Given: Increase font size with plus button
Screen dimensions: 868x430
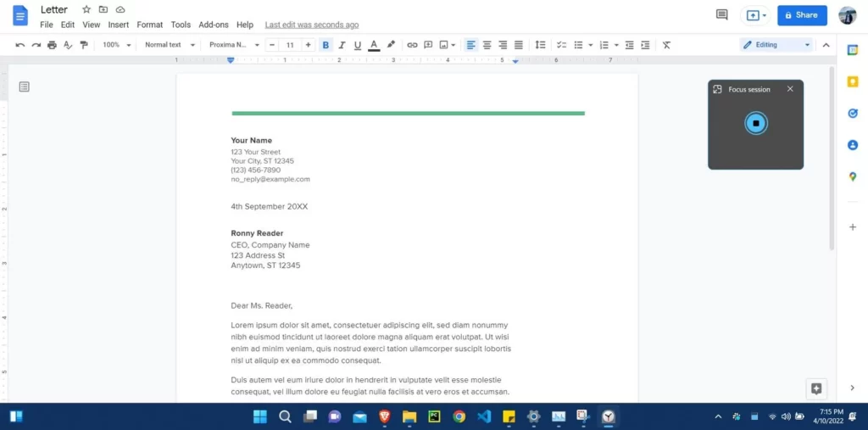Looking at the screenshot, I should click(309, 45).
